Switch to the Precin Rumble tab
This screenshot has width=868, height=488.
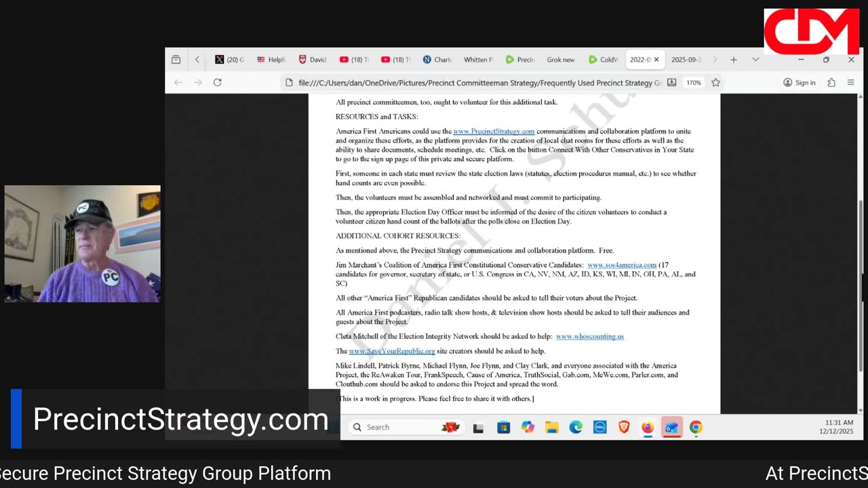tap(520, 60)
